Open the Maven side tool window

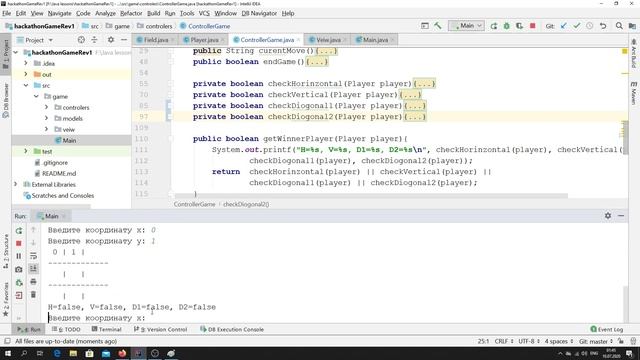(x=633, y=93)
